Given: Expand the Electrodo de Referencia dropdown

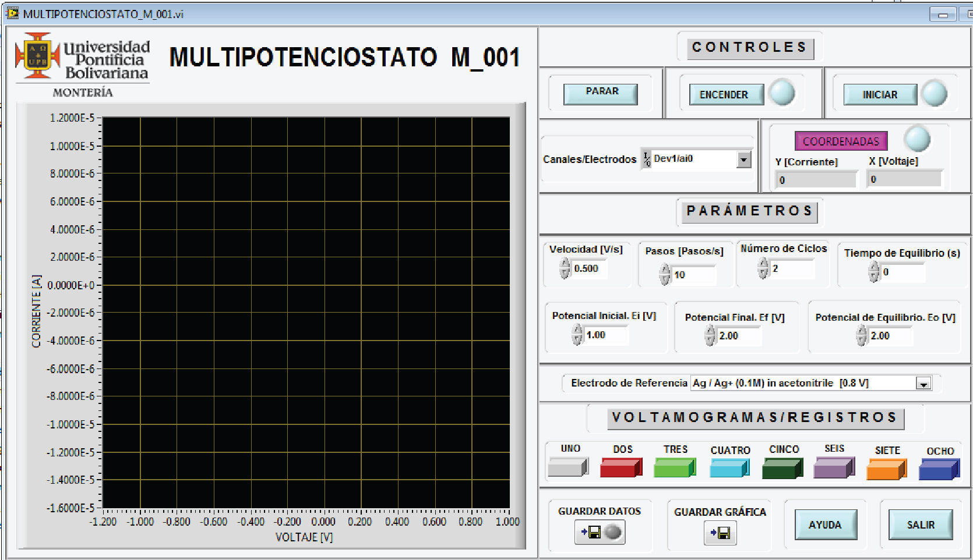Looking at the screenshot, I should pos(923,384).
